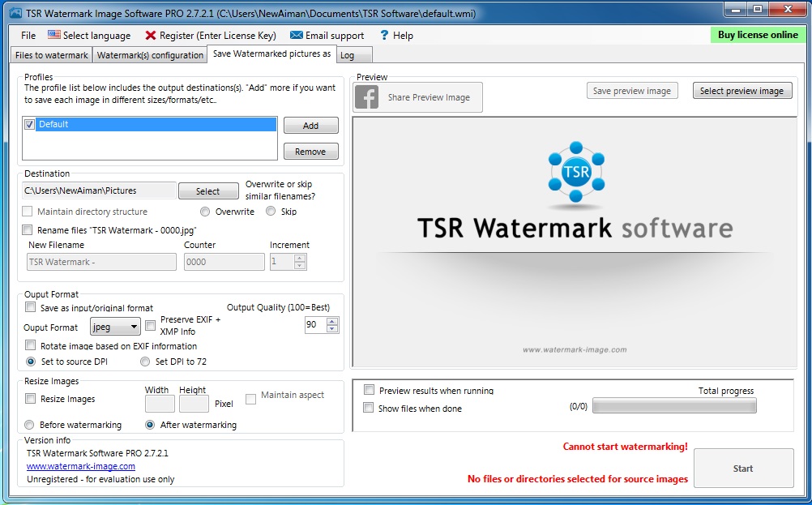Image resolution: width=812 pixels, height=505 pixels.
Task: Open the Log tab
Action: click(x=355, y=55)
